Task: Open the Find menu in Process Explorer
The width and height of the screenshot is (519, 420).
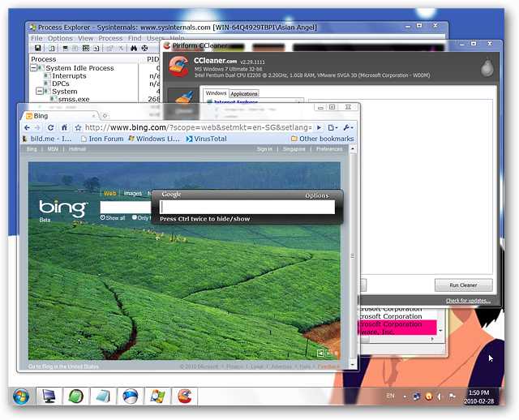Action: (135, 38)
